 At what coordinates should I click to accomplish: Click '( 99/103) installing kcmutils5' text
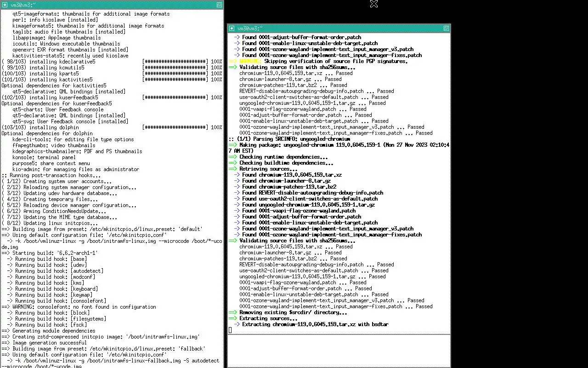(x=43, y=68)
